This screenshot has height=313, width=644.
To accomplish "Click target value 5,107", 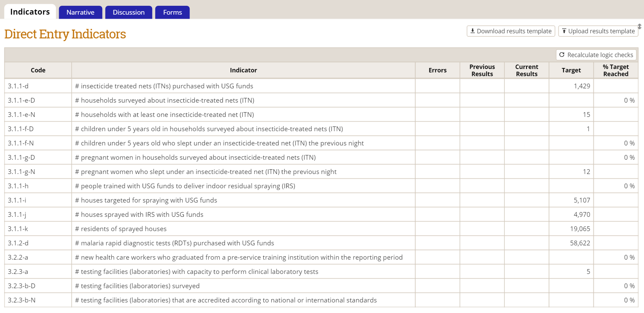I will (582, 200).
